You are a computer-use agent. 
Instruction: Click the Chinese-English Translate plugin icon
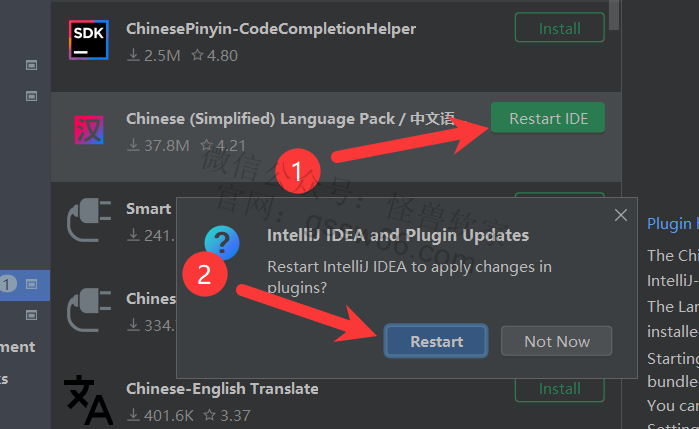[x=89, y=398]
